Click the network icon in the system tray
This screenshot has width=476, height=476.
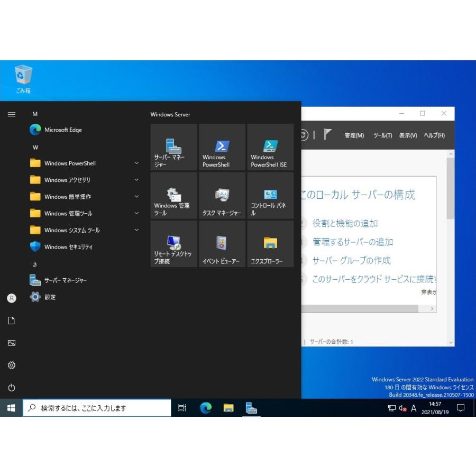(391, 408)
